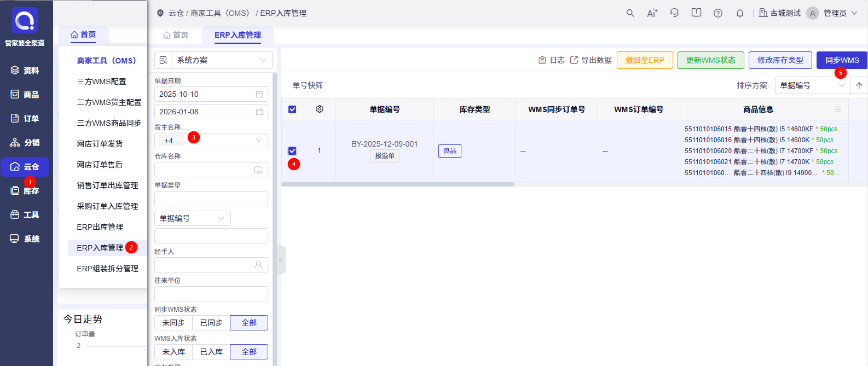The height and width of the screenshot is (366, 868).
Task: Select 未同步 sync WMS status
Action: click(173, 323)
